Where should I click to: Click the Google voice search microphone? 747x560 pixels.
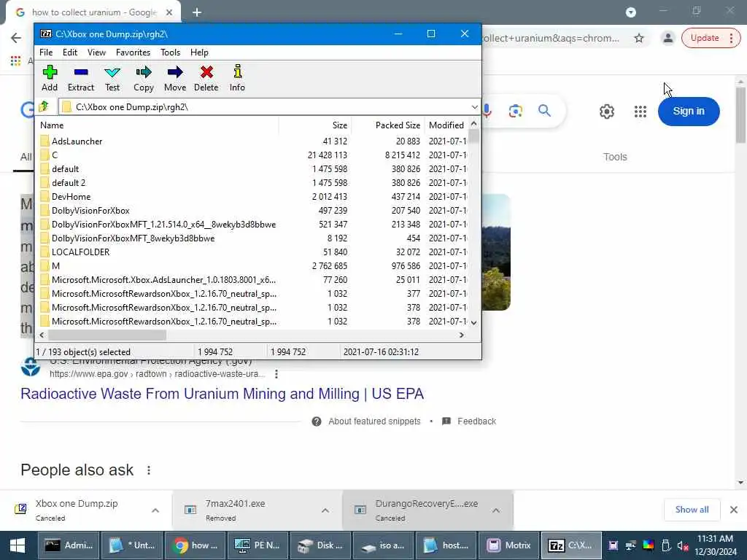click(487, 111)
